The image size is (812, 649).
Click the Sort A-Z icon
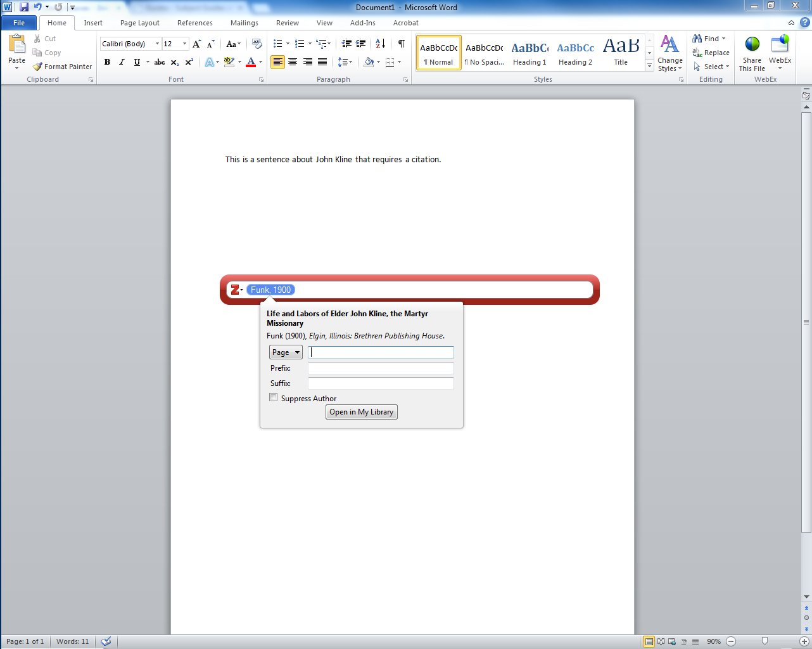coord(380,44)
